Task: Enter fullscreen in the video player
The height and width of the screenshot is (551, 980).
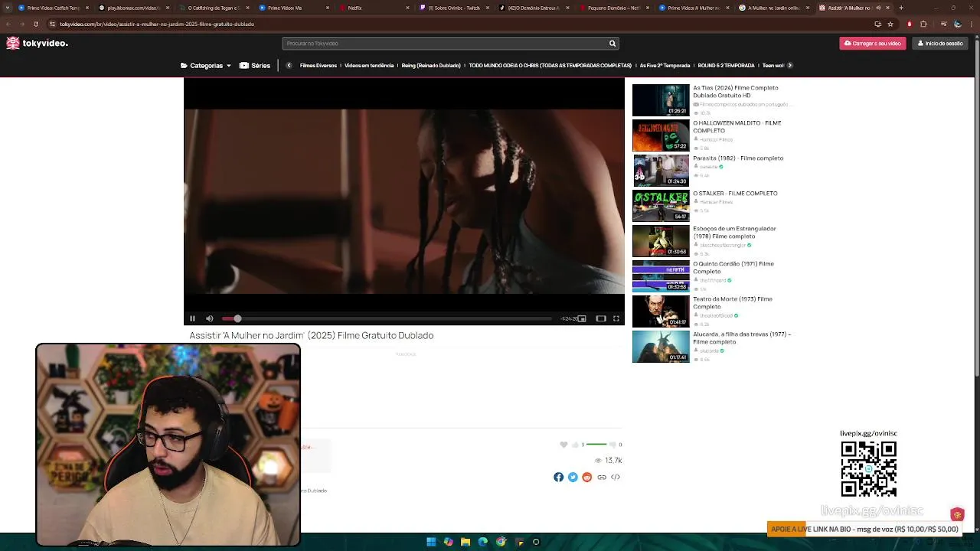Action: pyautogui.click(x=616, y=318)
